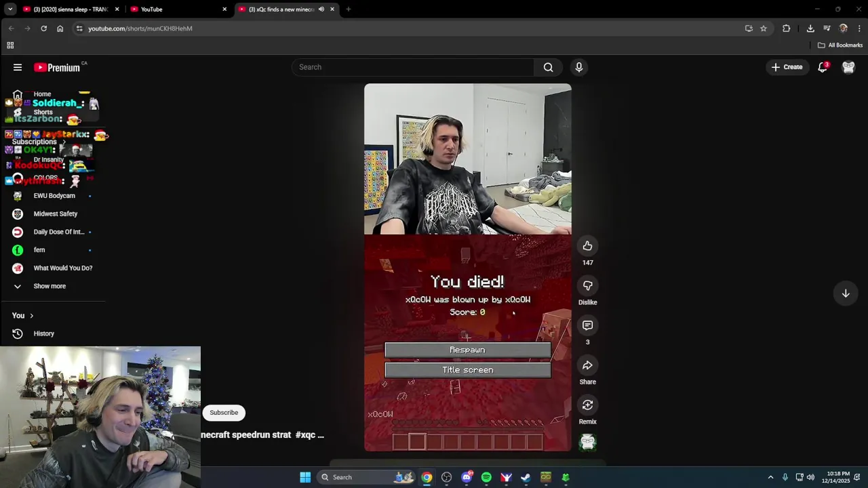
Task: Open YouTube notifications bell
Action: point(823,67)
